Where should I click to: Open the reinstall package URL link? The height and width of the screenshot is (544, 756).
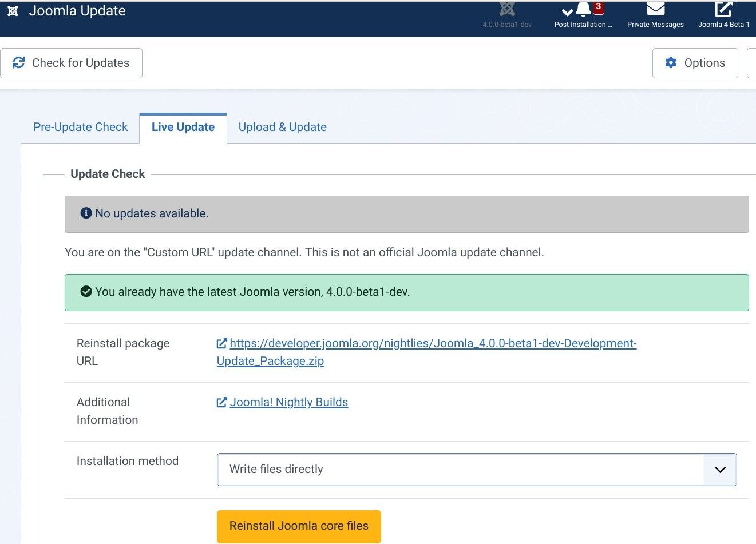pos(426,352)
